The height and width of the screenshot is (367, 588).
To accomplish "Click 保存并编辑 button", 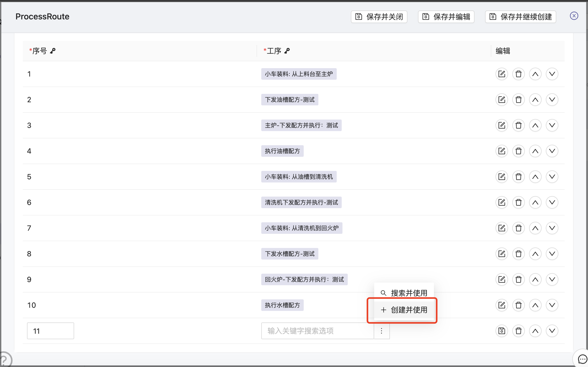I will click(x=446, y=17).
